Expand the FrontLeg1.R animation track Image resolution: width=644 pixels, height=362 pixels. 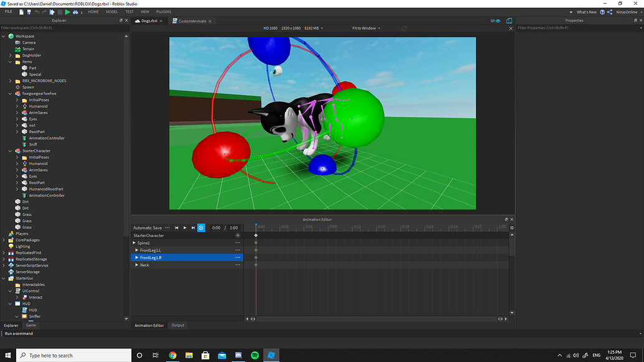point(137,258)
